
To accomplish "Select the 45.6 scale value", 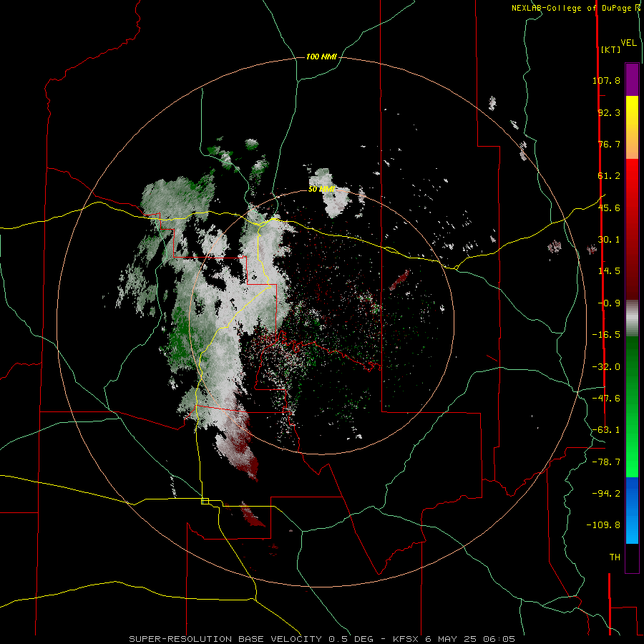I will click(x=609, y=208).
